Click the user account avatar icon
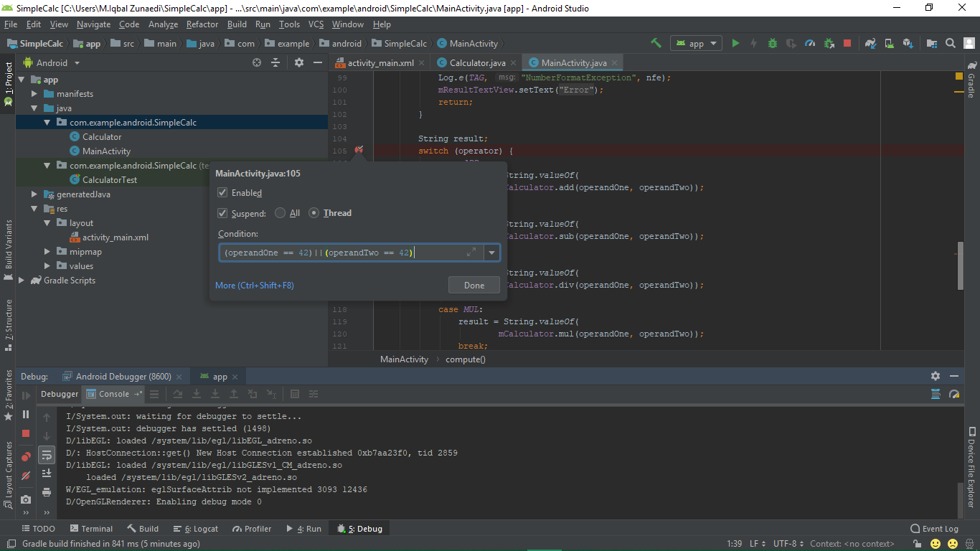The width and height of the screenshot is (980, 551). click(x=969, y=43)
